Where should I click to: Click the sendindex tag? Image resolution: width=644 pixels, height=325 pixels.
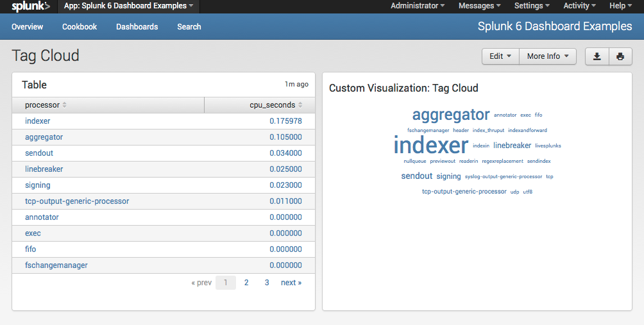click(x=539, y=162)
